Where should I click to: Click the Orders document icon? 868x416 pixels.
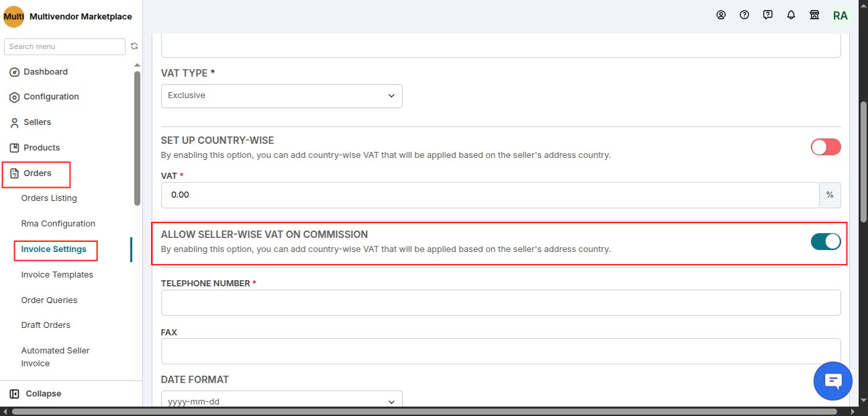pos(14,173)
